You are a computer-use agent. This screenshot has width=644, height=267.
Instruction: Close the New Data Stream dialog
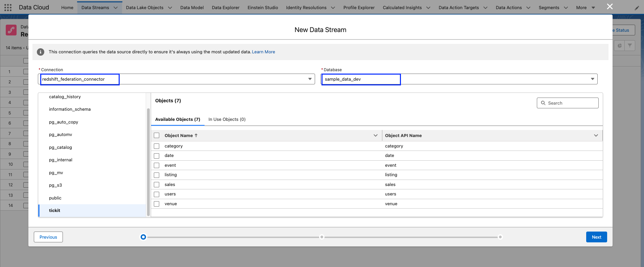(x=610, y=6)
